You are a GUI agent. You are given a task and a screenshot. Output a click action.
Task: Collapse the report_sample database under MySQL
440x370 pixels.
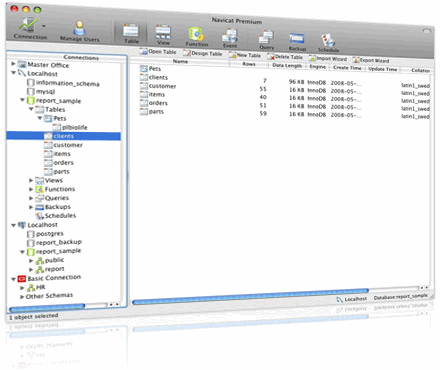tap(22, 100)
